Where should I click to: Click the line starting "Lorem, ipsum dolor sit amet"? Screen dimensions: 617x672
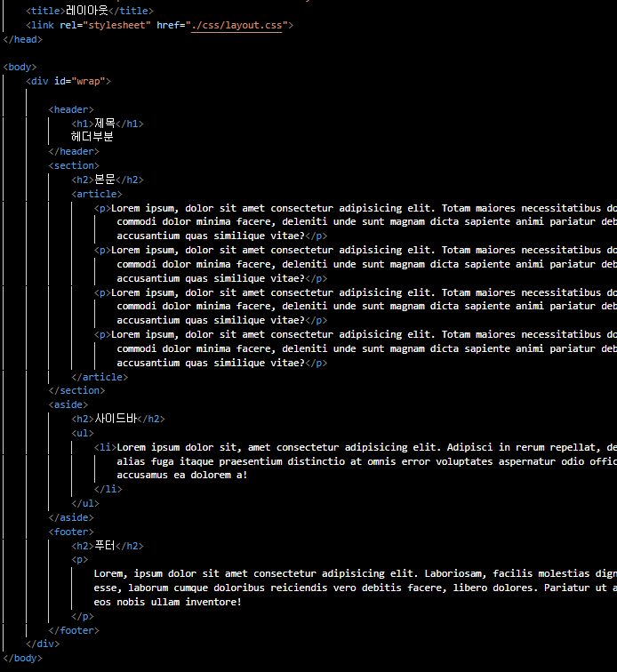click(356, 574)
